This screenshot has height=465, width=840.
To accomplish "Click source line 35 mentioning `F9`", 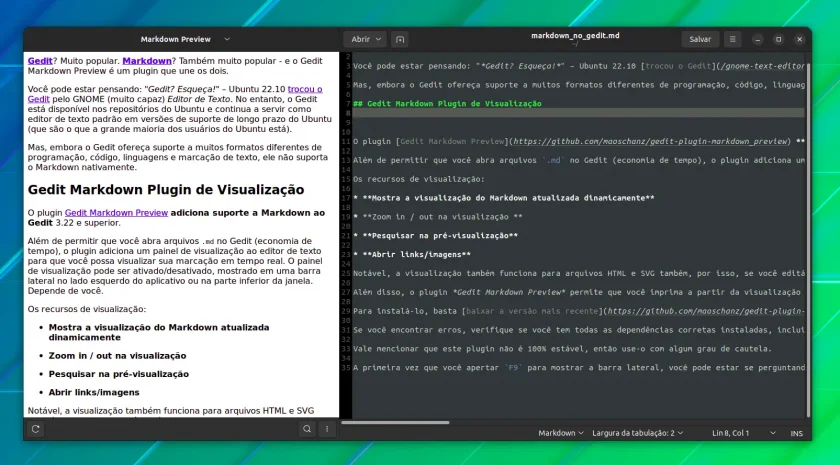I will tap(579, 368).
